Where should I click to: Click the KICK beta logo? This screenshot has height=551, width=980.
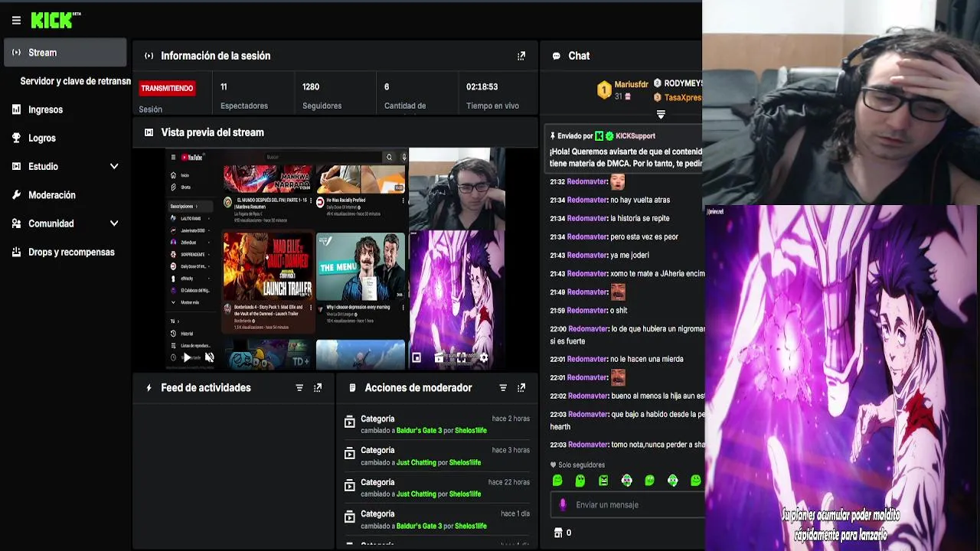click(55, 21)
